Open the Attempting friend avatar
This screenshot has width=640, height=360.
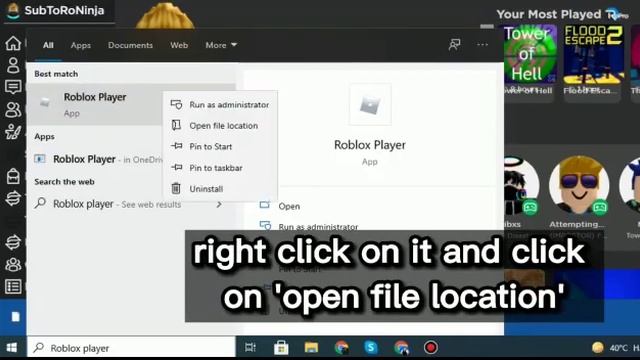579,186
